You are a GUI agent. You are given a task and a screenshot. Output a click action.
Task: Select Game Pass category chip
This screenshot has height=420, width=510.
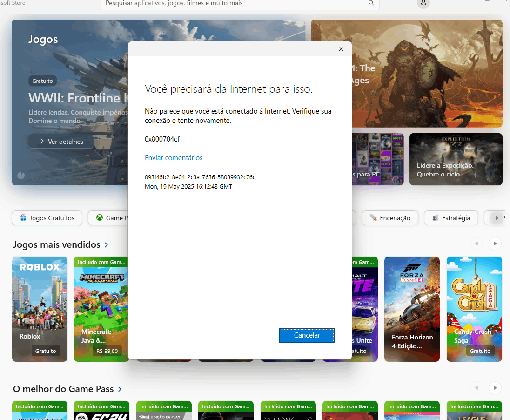coord(108,218)
